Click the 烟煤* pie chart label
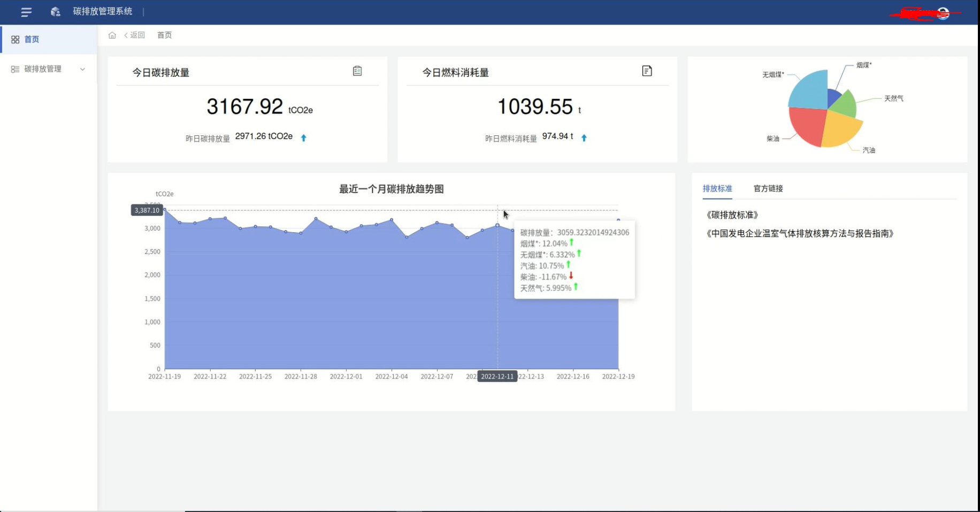The height and width of the screenshot is (512, 980). point(864,65)
